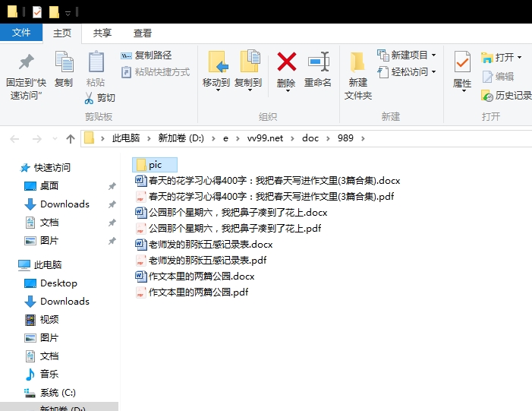The image size is (532, 411).
Task: Open 音乐 folder in navigation pane
Action: (42, 374)
